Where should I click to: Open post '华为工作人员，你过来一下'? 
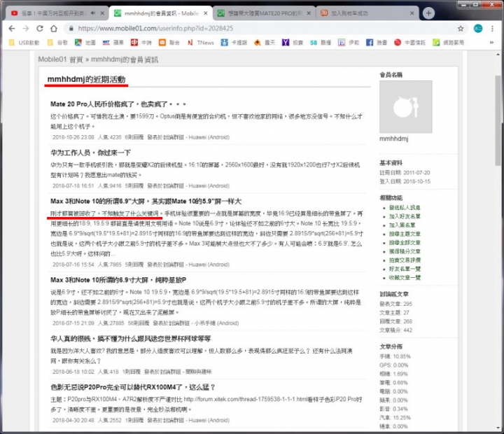(90, 153)
